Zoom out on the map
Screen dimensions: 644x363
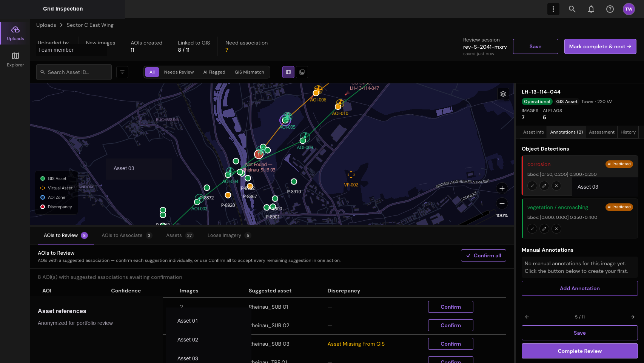point(502,203)
